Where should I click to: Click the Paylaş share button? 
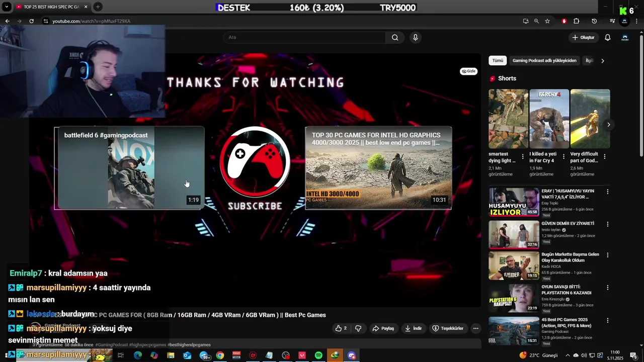[383, 328]
